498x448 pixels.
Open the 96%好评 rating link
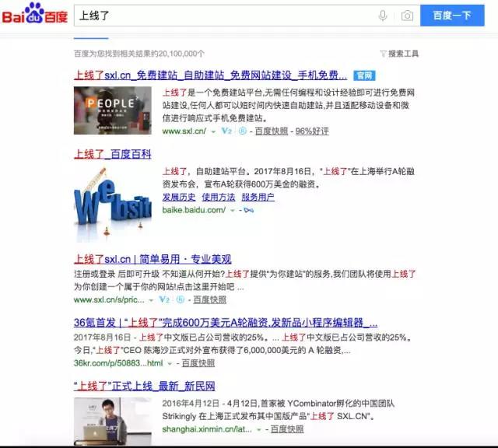tap(312, 131)
